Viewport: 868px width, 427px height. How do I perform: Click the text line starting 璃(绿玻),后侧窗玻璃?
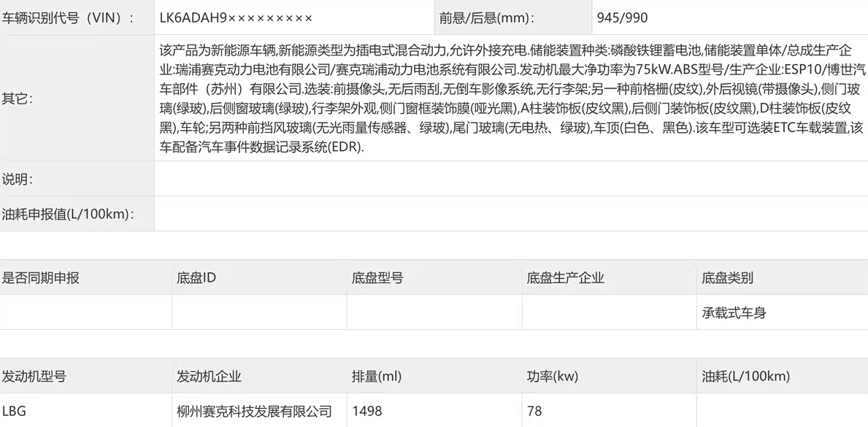point(505,109)
